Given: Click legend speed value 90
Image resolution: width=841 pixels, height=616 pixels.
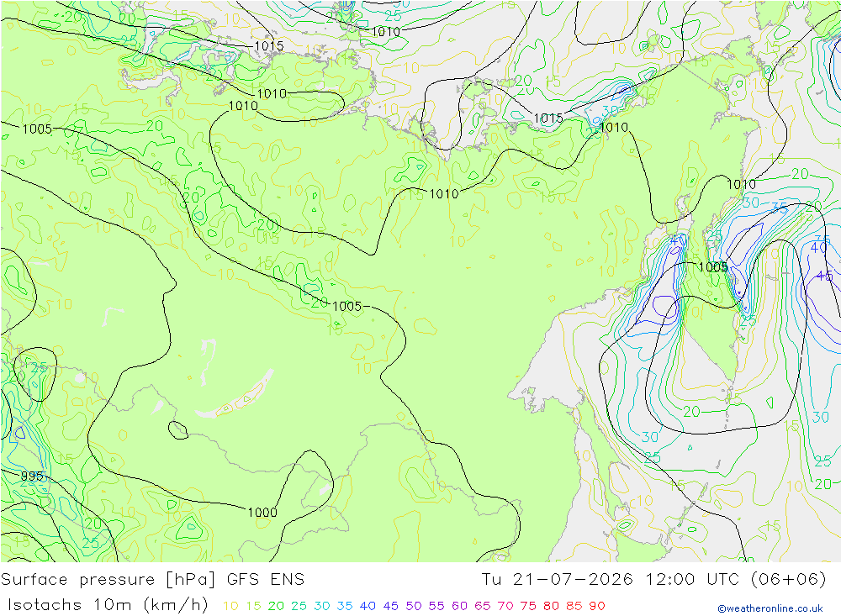Looking at the screenshot, I should click(x=597, y=606).
